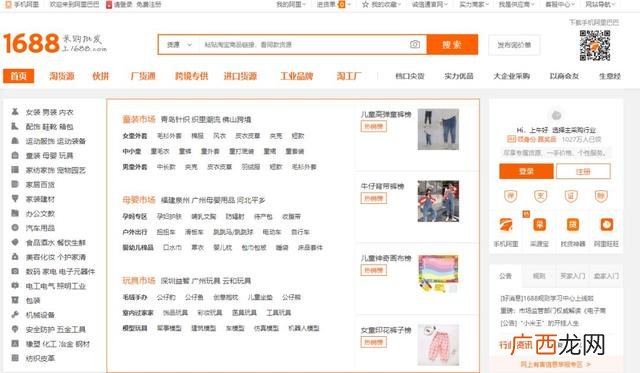Viewport: 640px width, 373px height.
Task: Click the user avatar icon in login panel
Action: (x=556, y=116)
